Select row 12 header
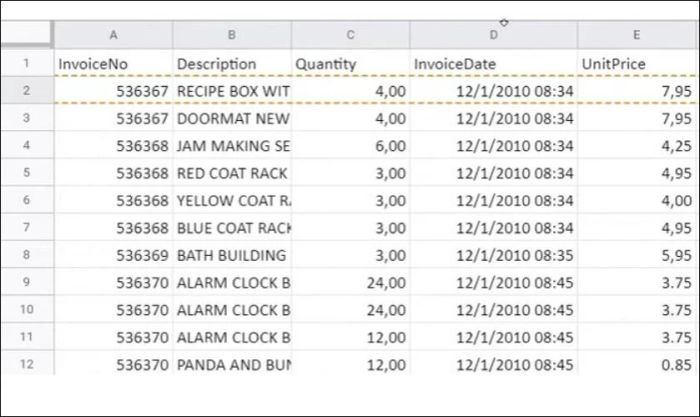 [27, 363]
